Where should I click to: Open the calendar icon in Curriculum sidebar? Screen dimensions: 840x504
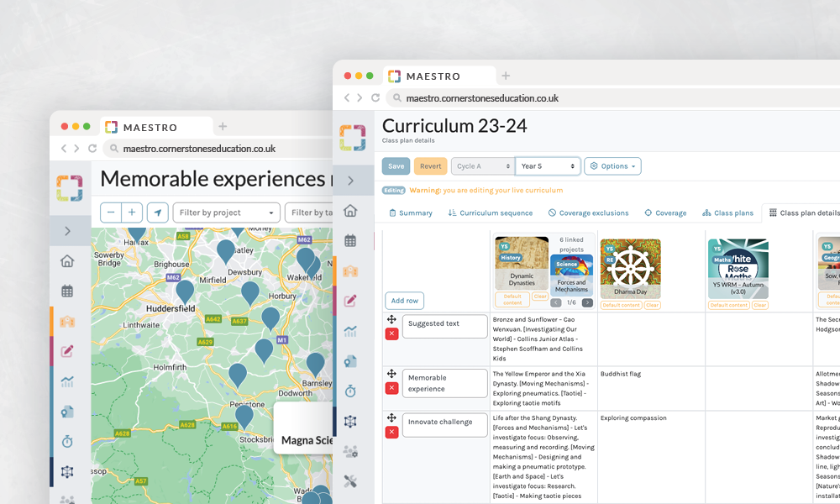tap(350, 241)
